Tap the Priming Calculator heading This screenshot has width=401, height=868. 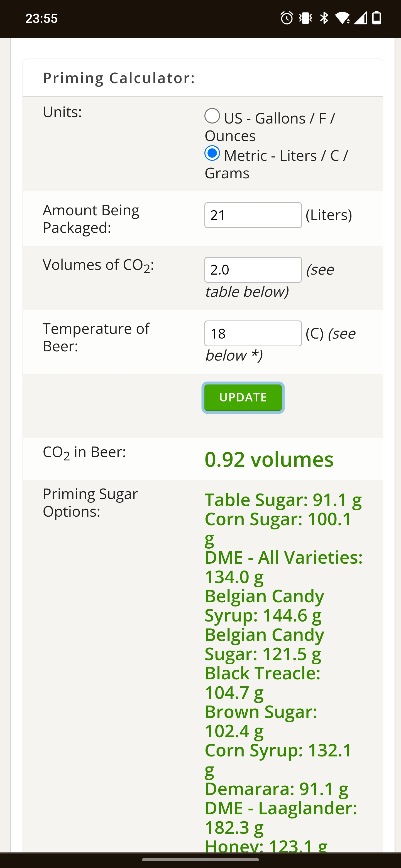(x=119, y=78)
